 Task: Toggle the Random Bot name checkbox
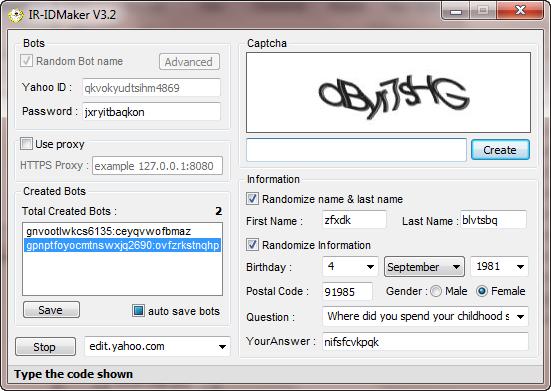click(27, 61)
